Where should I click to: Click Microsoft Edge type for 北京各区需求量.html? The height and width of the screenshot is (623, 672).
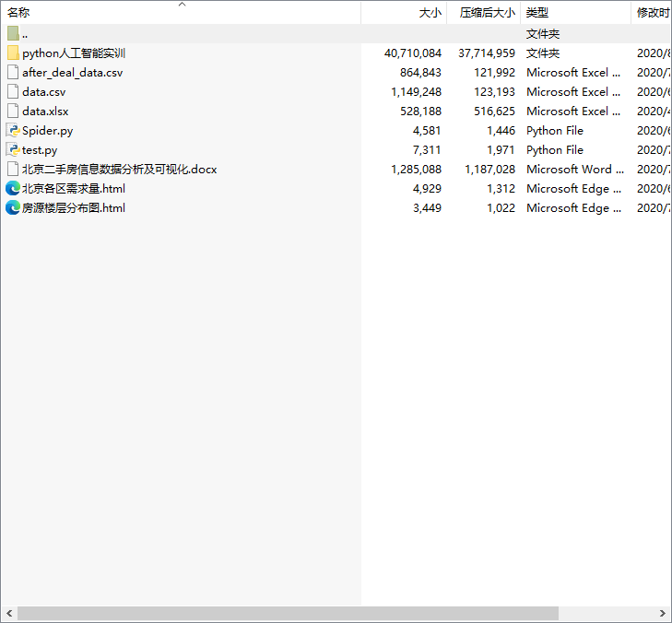[573, 189]
